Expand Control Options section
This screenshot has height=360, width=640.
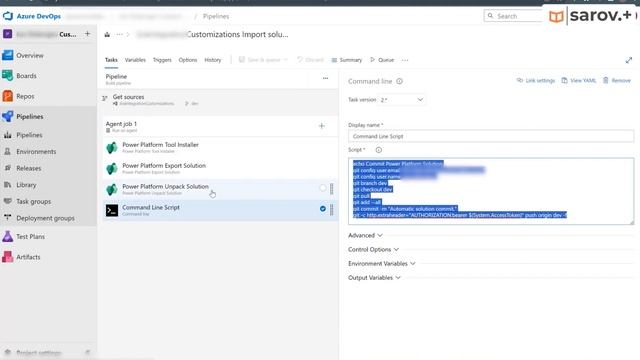click(x=373, y=249)
